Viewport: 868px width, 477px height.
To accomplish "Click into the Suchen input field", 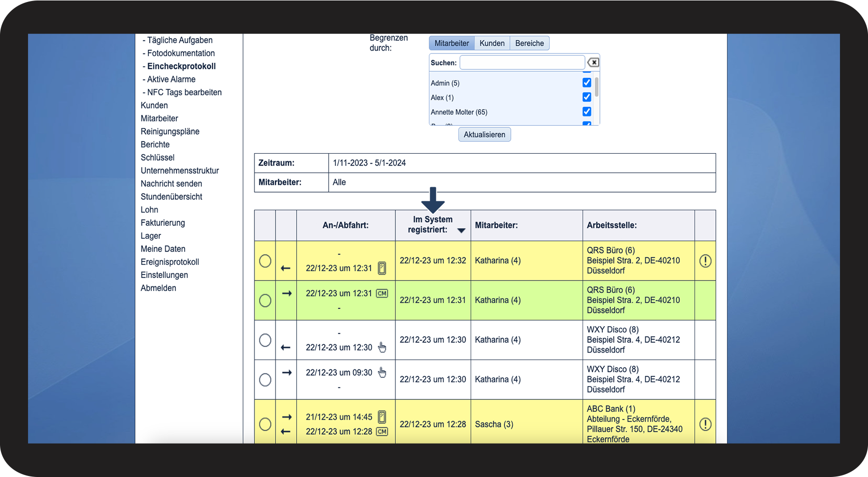I will tap(522, 62).
